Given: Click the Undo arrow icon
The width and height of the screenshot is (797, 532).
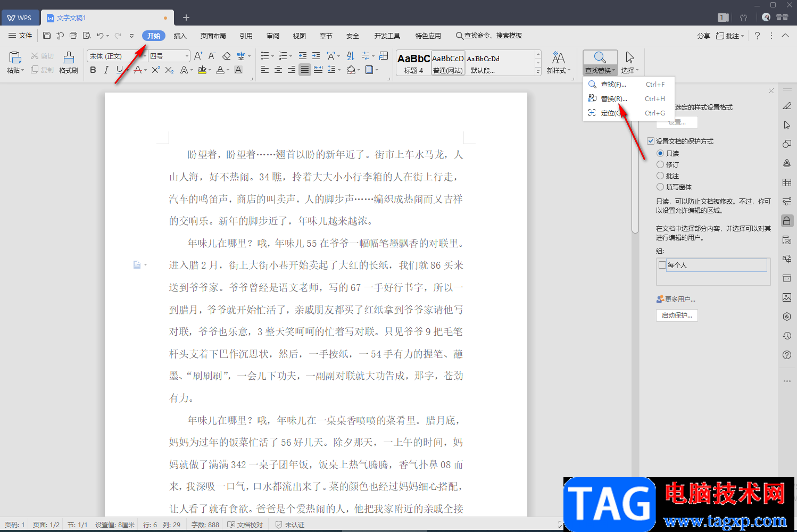Looking at the screenshot, I should coord(100,36).
